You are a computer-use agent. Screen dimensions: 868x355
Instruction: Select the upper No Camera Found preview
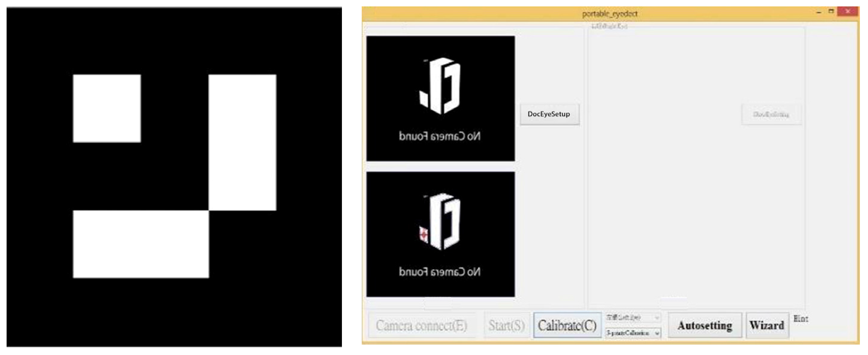(x=440, y=98)
